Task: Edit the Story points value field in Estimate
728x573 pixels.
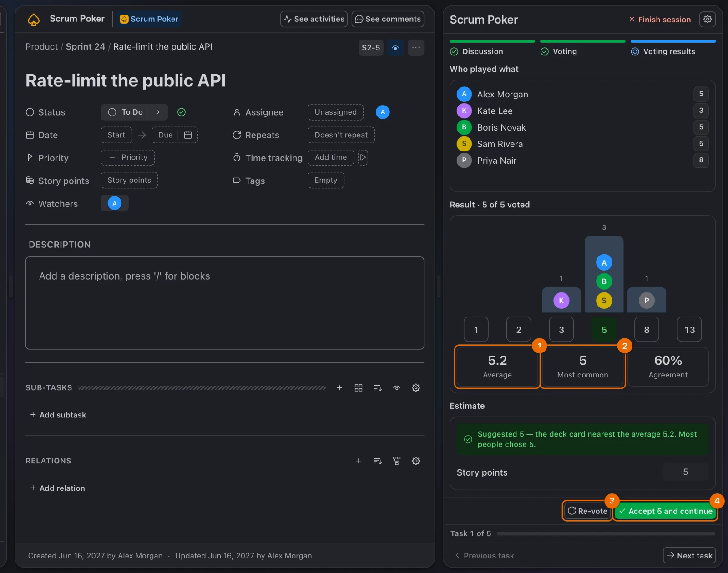Action: pos(686,472)
